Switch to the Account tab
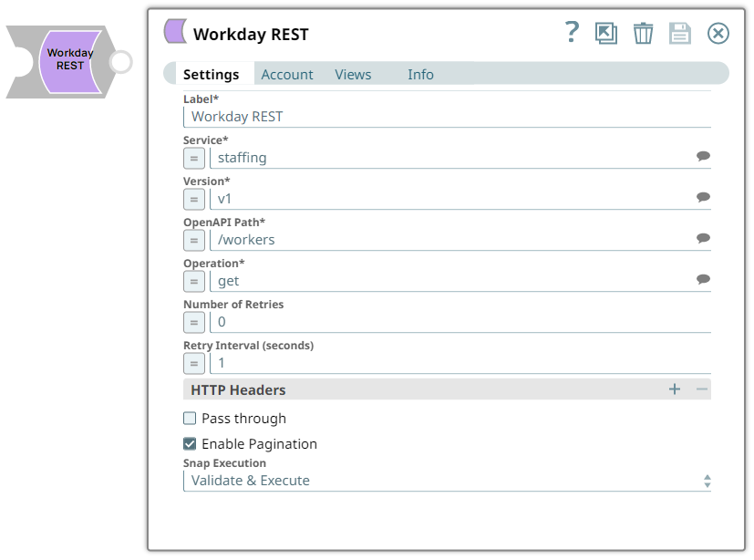This screenshot has height=560, width=754. pos(287,75)
